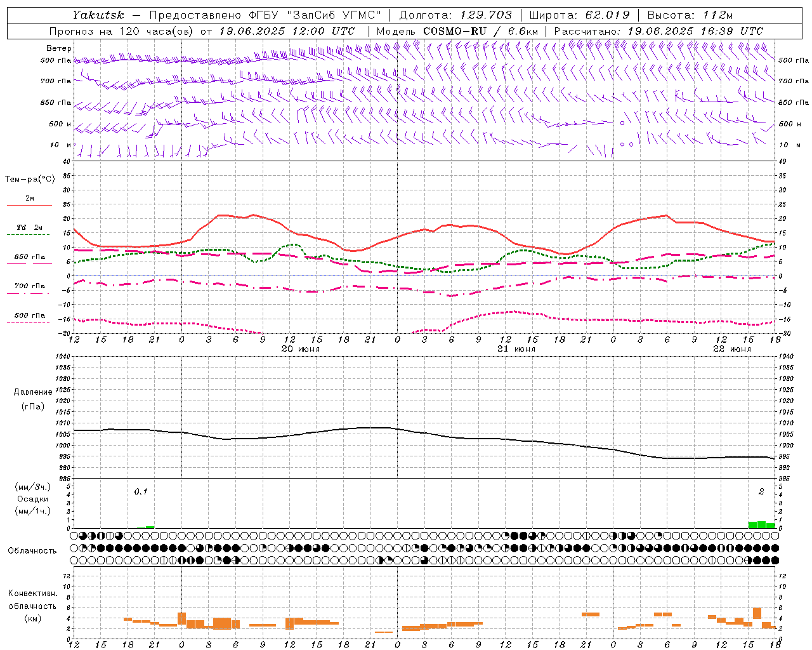Click the '500 м' wind level label on the left
Screen dimensions: 812x650
click(60, 124)
